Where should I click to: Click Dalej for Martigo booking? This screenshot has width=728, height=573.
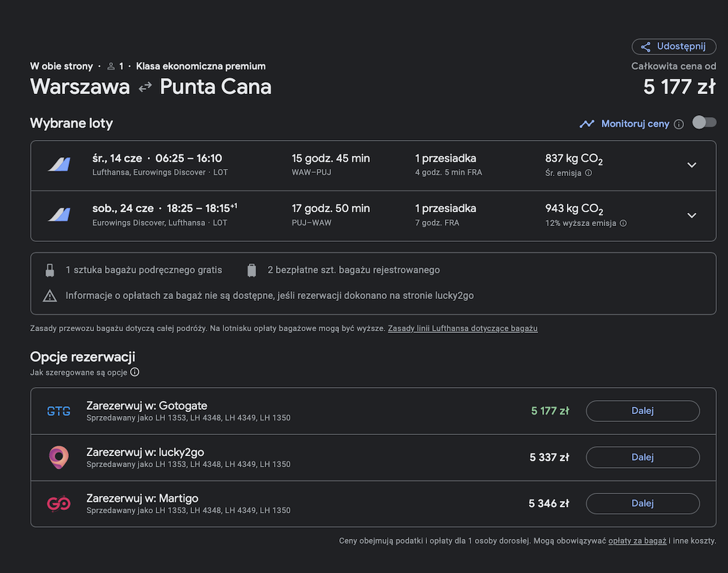click(x=643, y=503)
